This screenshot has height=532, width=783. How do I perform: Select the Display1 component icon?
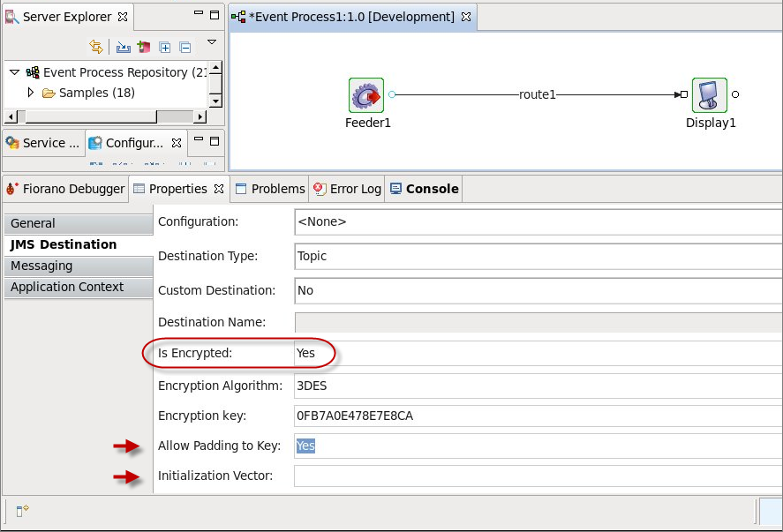pos(710,94)
